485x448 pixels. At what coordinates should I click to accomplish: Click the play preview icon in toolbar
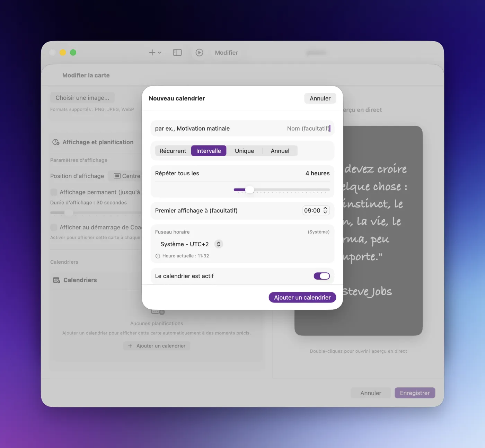pyautogui.click(x=199, y=53)
